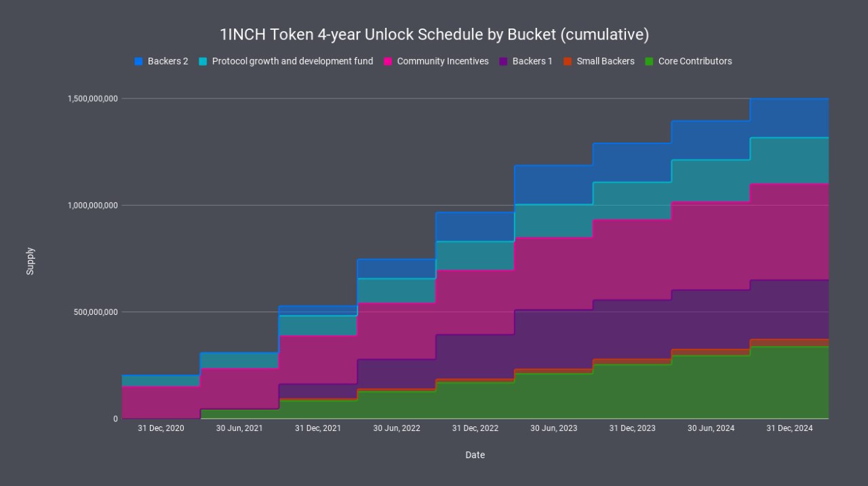Select the Core Contributors legend label
The width and height of the screenshot is (868, 486).
(x=695, y=61)
